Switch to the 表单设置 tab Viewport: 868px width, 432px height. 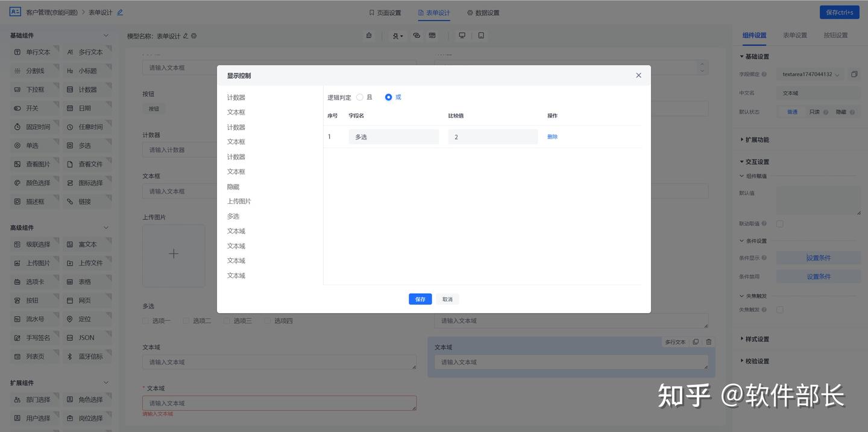click(794, 35)
